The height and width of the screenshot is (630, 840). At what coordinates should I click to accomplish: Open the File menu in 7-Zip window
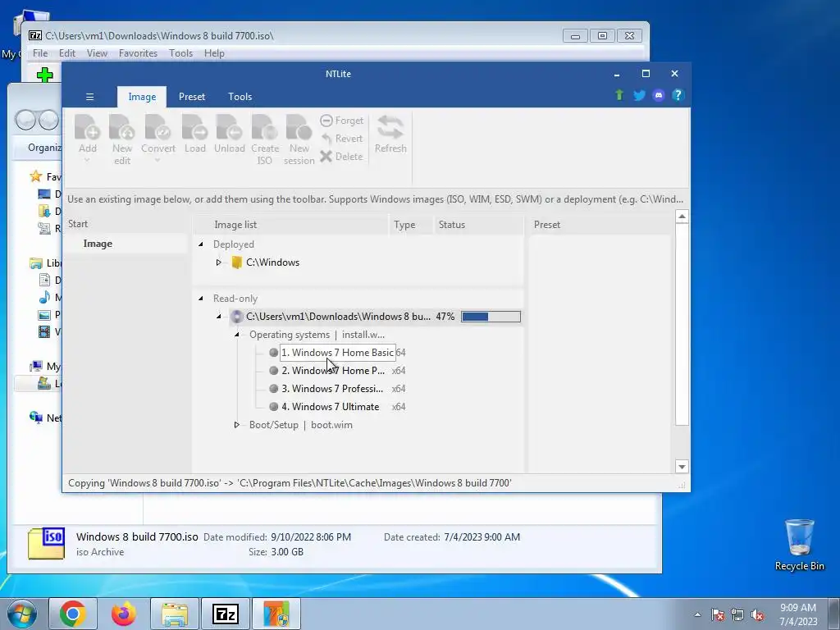[40, 53]
